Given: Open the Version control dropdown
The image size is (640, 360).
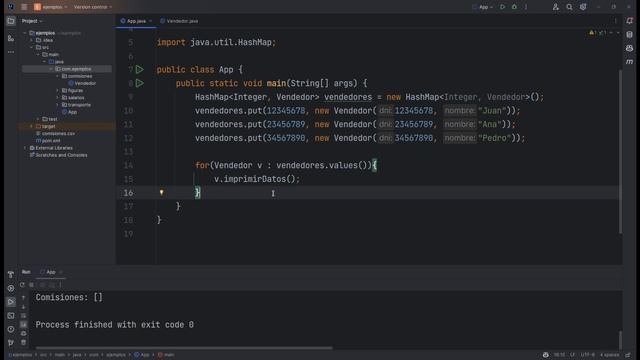Looking at the screenshot, I should pyautogui.click(x=93, y=7).
